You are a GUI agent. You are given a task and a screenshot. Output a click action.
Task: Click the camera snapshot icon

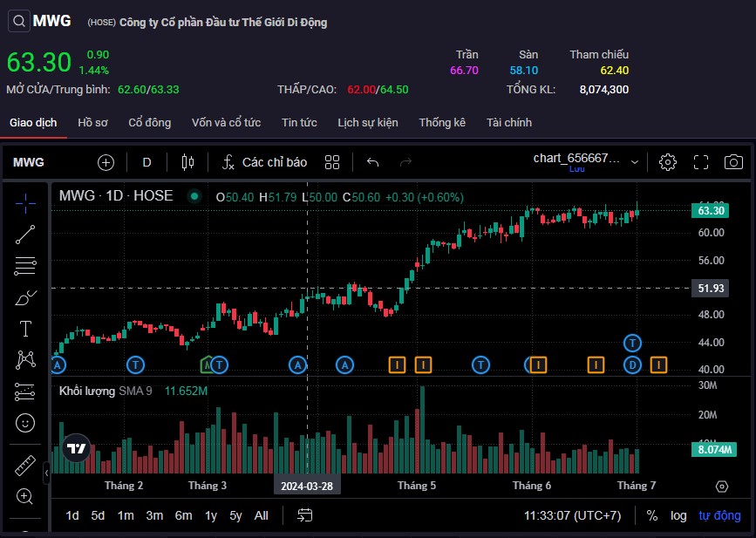click(734, 162)
